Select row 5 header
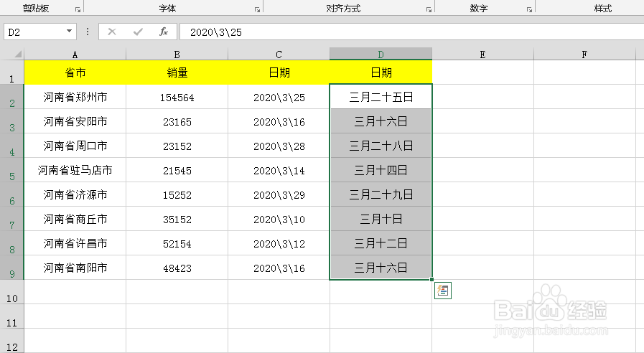Screen dimensions: 644x353 pos(12,170)
